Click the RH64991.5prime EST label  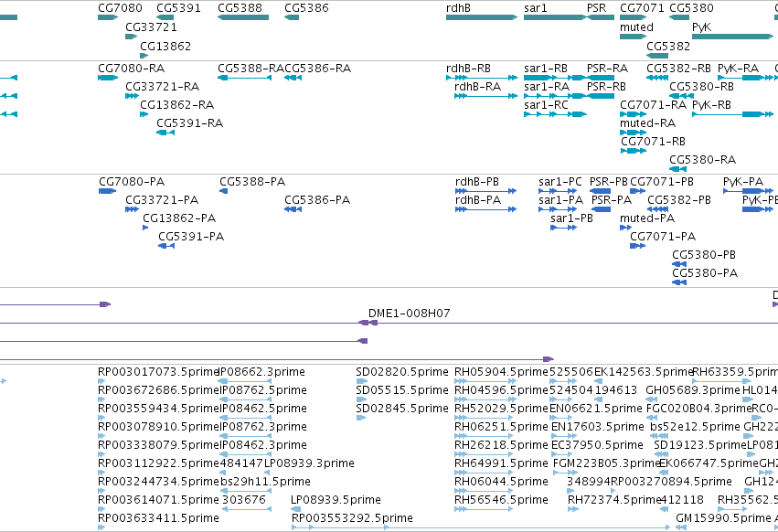501,463
